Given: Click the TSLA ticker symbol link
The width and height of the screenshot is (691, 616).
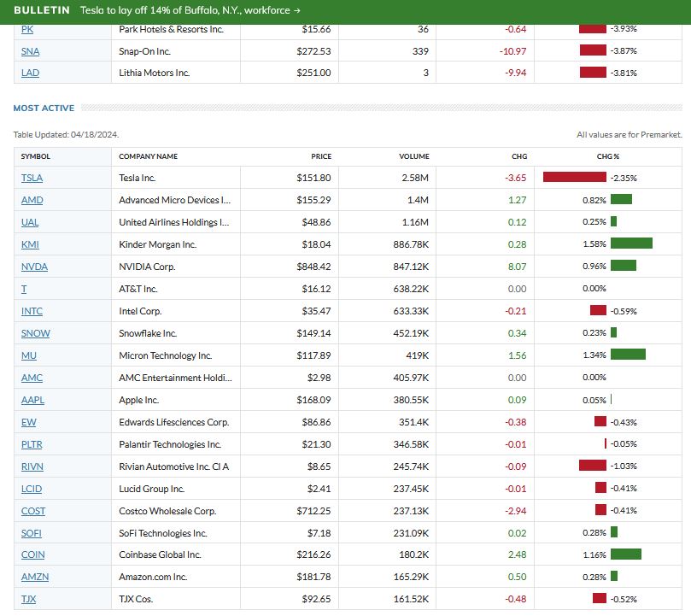Looking at the screenshot, I should coord(32,178).
